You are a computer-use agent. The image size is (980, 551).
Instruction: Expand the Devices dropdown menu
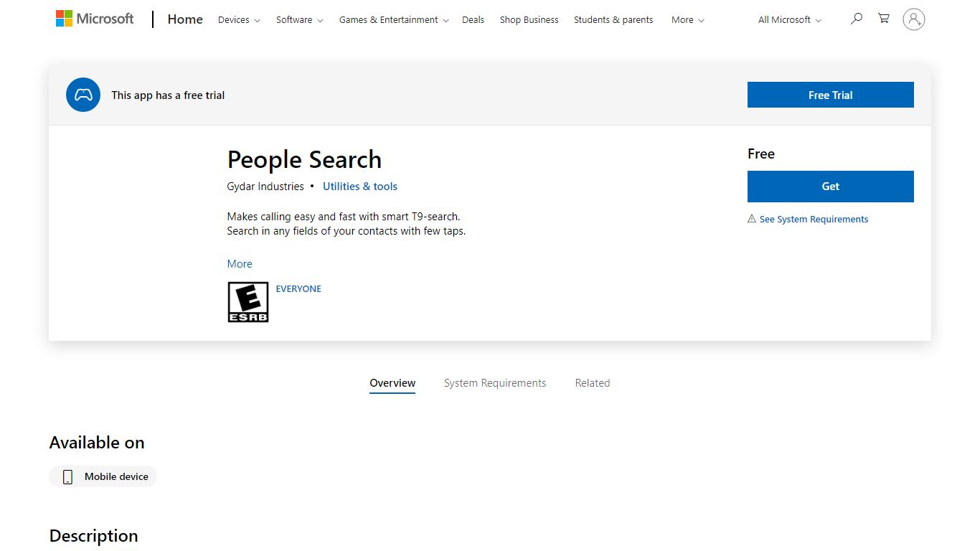(x=239, y=20)
